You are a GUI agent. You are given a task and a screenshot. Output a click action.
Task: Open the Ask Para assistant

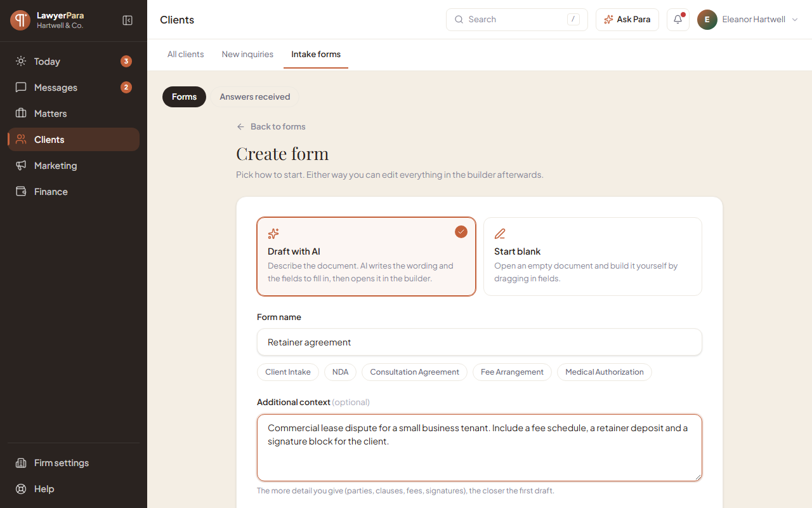[x=627, y=20]
